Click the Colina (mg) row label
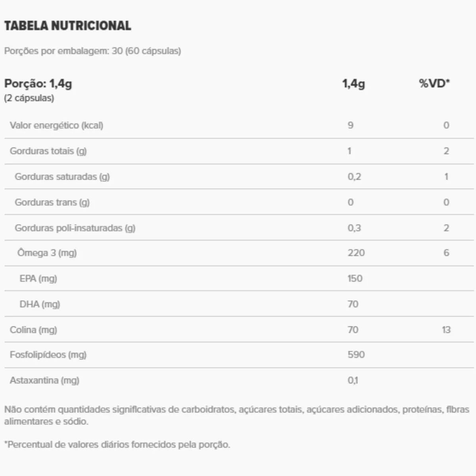The width and height of the screenshot is (476, 476). pos(33,330)
